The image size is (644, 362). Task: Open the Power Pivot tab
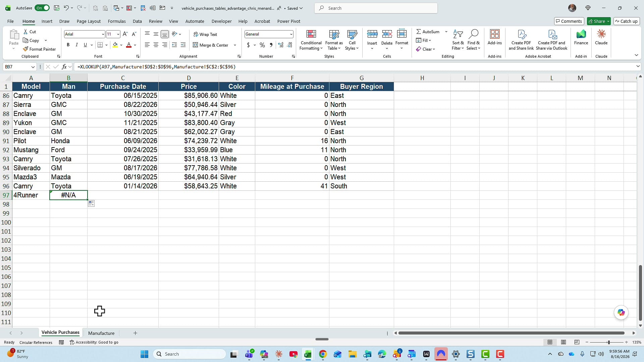(x=289, y=21)
